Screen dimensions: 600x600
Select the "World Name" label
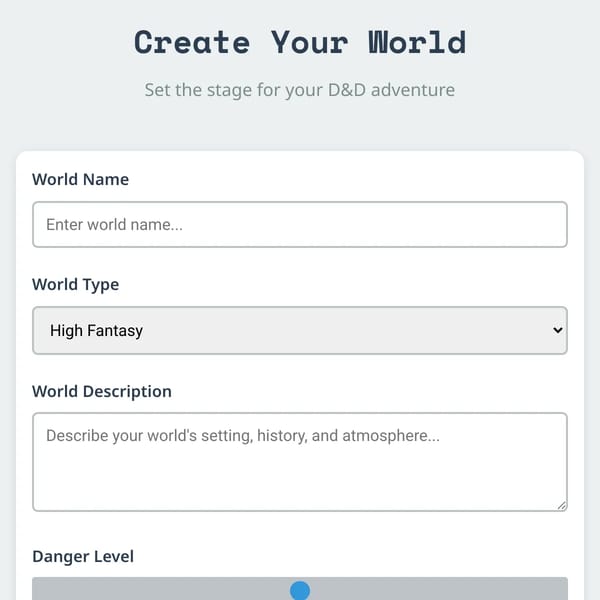pyautogui.click(x=80, y=179)
